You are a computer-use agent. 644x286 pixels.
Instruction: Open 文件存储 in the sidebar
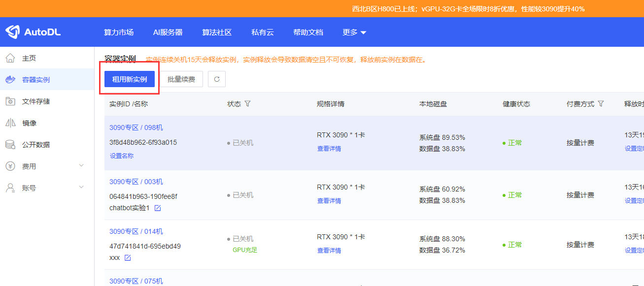(x=36, y=101)
